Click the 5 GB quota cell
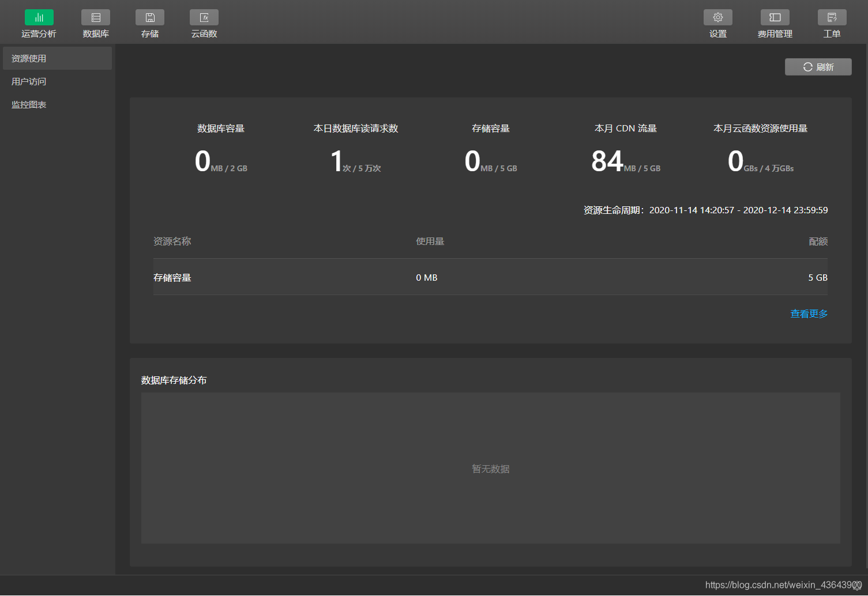Screen dimensions: 868x596 (x=818, y=278)
